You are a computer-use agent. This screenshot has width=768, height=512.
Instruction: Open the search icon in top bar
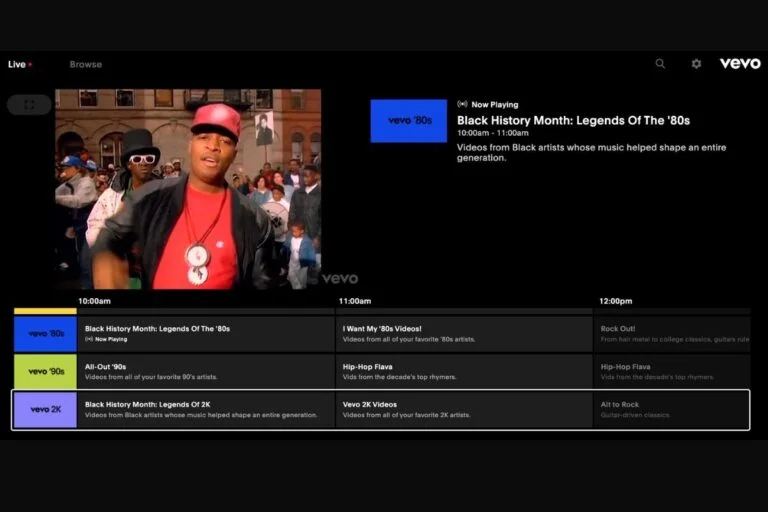(x=660, y=64)
